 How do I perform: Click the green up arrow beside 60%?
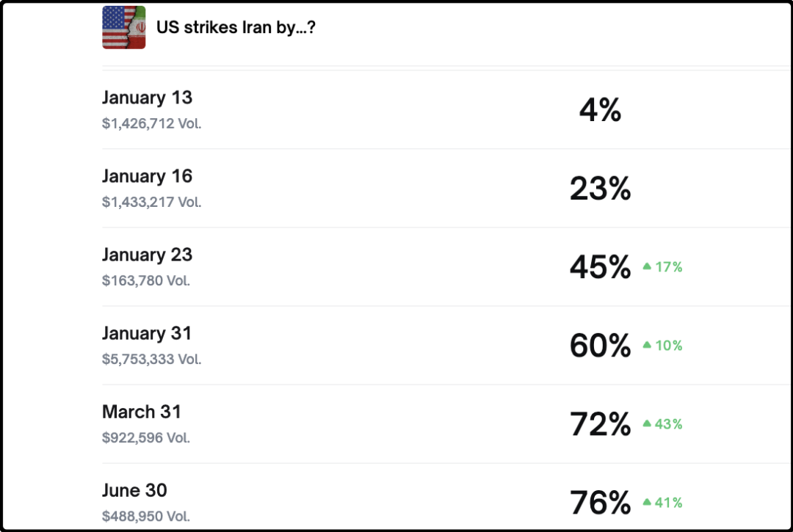tap(647, 346)
